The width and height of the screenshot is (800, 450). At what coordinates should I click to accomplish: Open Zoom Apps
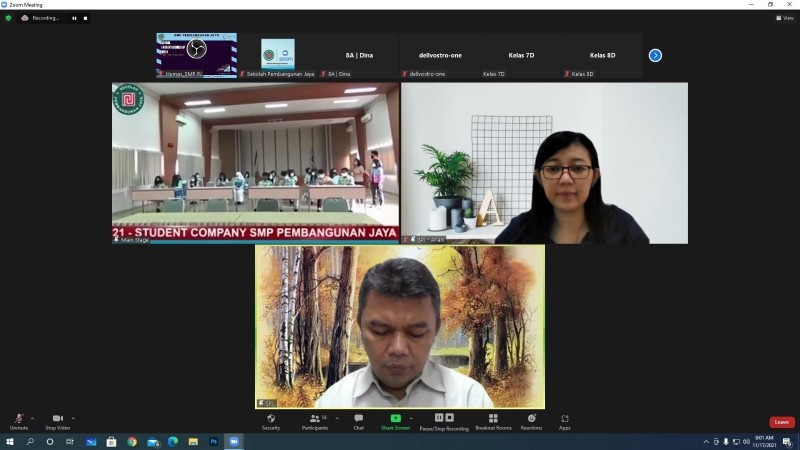565,421
